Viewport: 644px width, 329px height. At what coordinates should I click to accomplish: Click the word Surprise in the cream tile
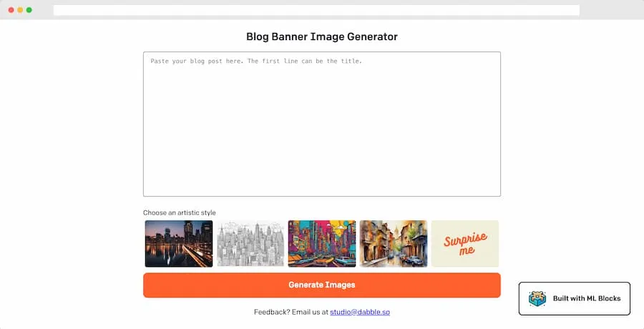[x=465, y=239]
